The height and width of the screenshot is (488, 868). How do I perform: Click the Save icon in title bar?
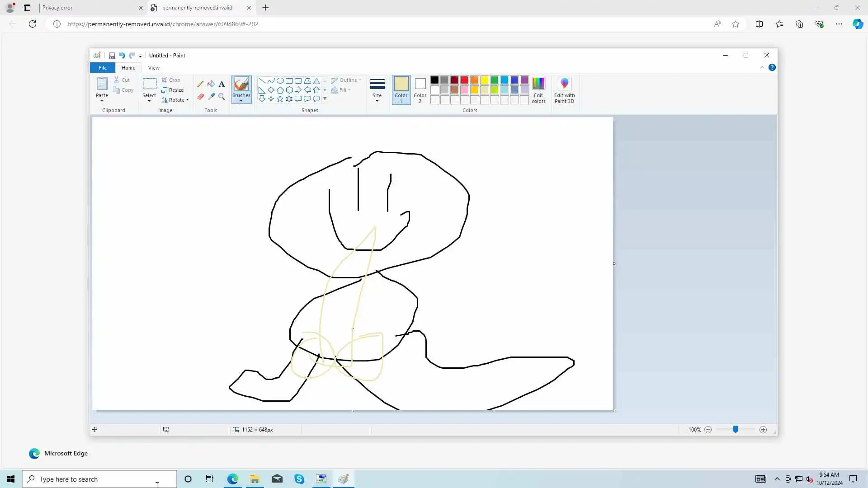click(x=112, y=56)
